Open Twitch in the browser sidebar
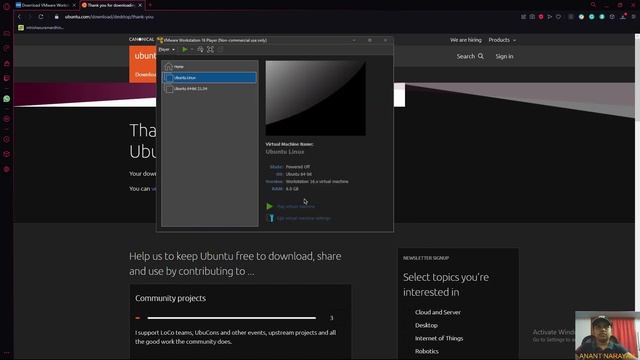The image size is (640, 360). 7,78
